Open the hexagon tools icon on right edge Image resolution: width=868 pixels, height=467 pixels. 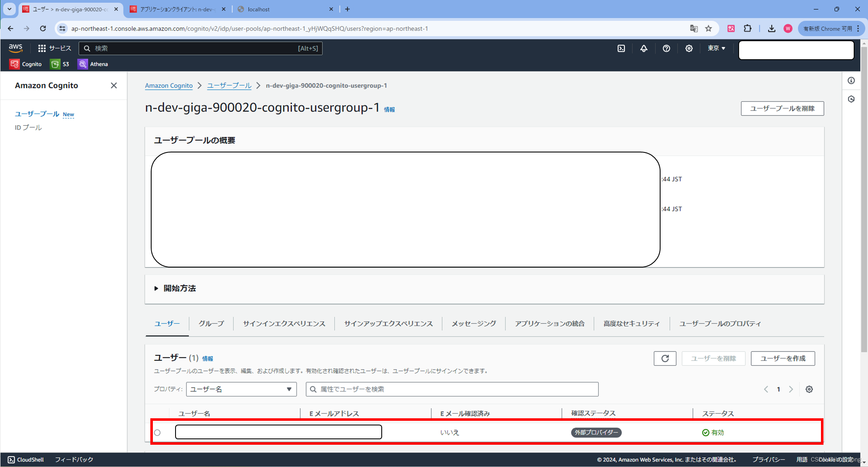point(851,99)
